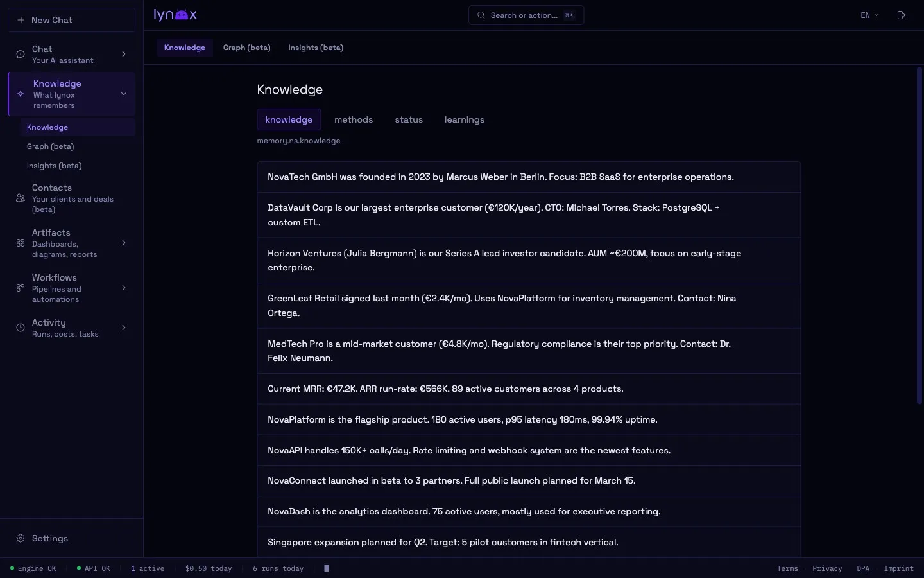The image size is (924, 578).
Task: Click the Knowledge page heading
Action: pos(290,89)
